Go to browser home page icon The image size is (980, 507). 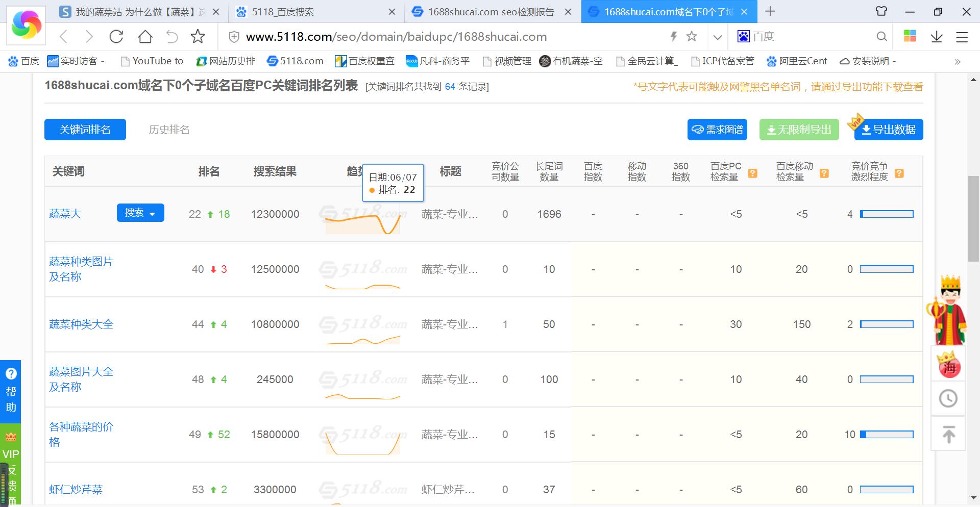(x=145, y=37)
